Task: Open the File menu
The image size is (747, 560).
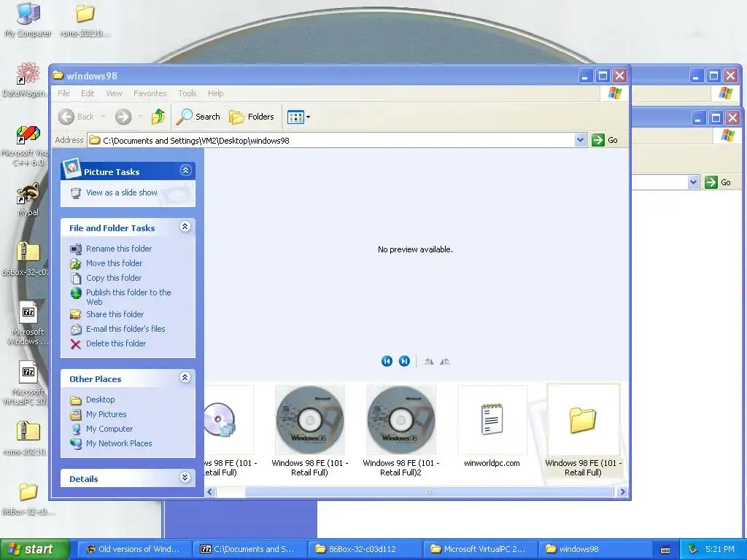Action: pos(64,93)
